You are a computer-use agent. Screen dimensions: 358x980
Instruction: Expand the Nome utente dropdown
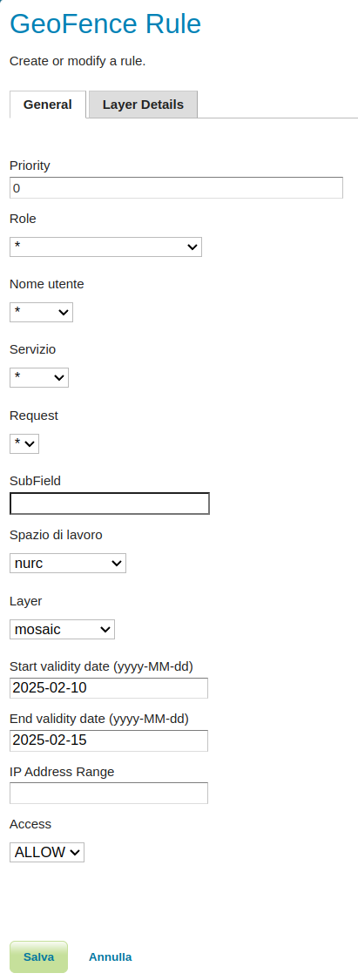tap(41, 312)
